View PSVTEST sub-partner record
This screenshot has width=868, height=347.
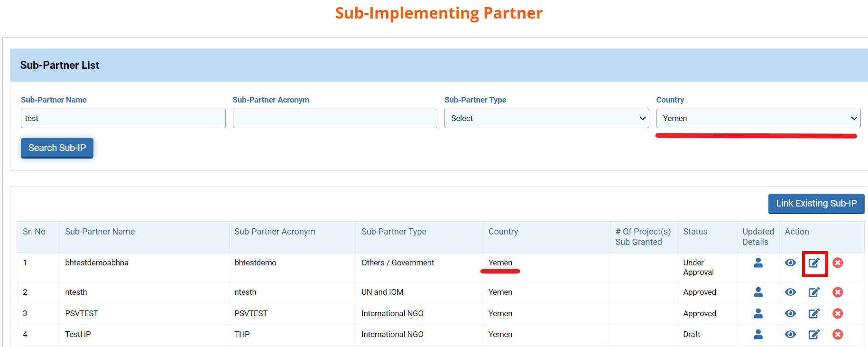pos(790,313)
